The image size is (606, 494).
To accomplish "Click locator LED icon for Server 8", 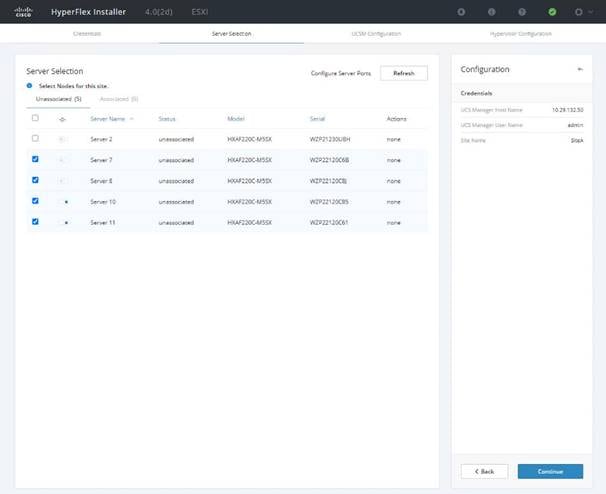I will coord(62,181).
